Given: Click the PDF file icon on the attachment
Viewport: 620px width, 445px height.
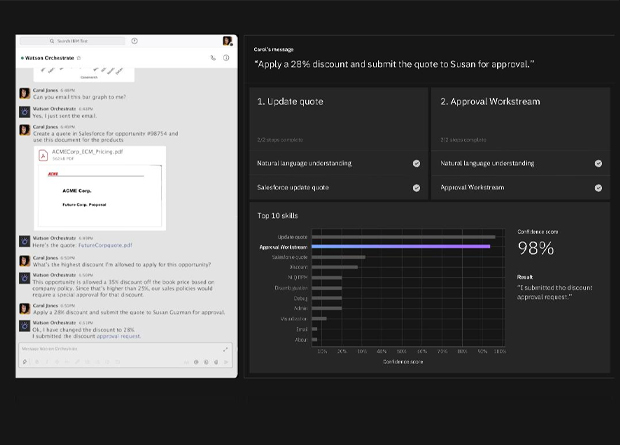Looking at the screenshot, I should (x=43, y=155).
